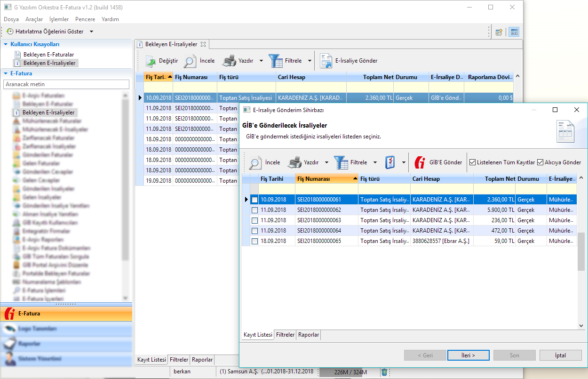Click the Yazdır printer icon in wizard

294,162
